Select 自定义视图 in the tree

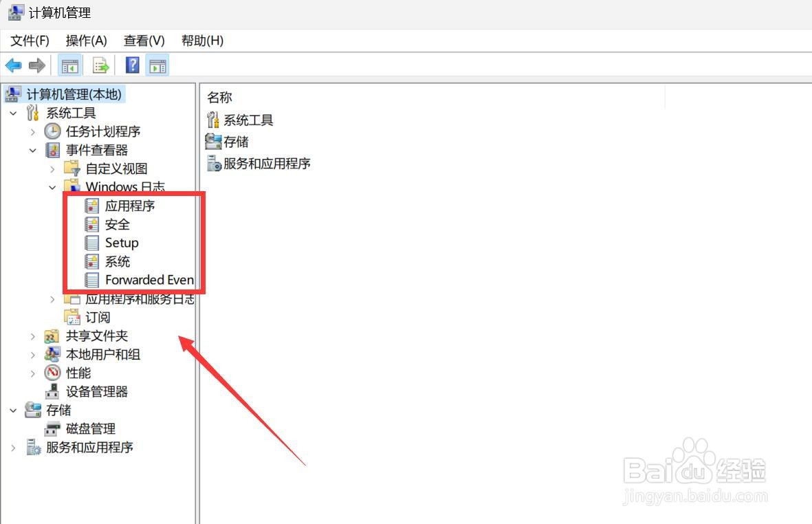tap(116, 168)
